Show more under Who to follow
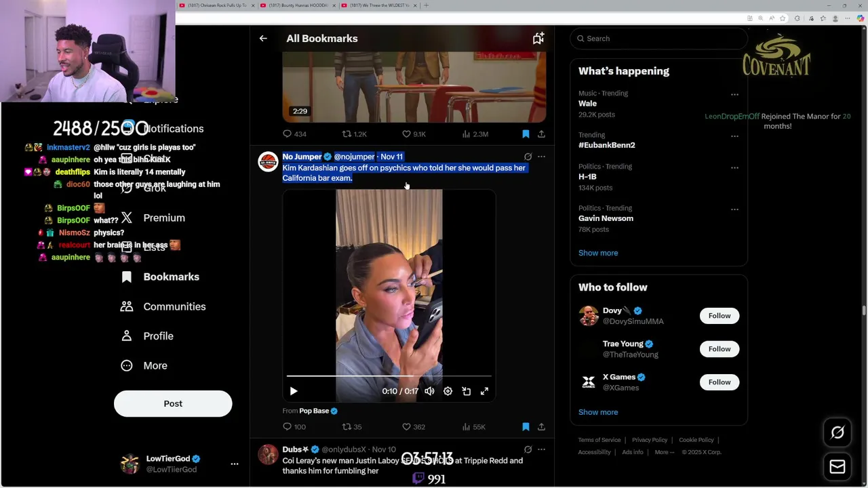Image resolution: width=868 pixels, height=488 pixels. coord(598,412)
